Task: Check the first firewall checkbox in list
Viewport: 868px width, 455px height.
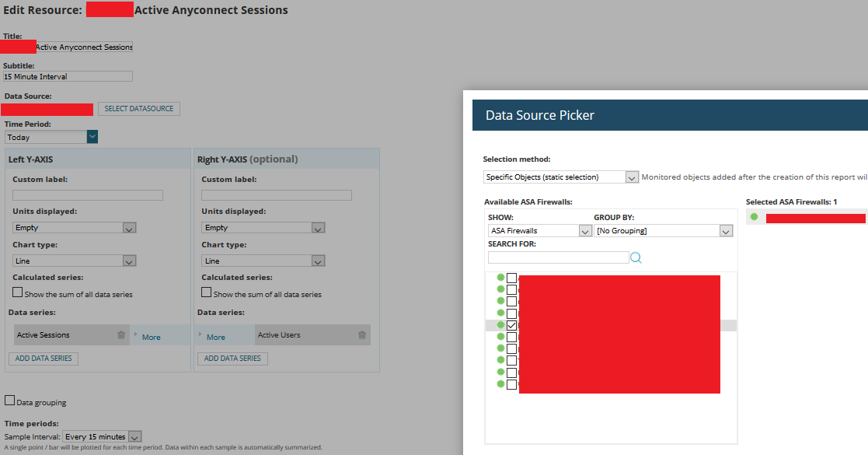Action: pyautogui.click(x=511, y=278)
